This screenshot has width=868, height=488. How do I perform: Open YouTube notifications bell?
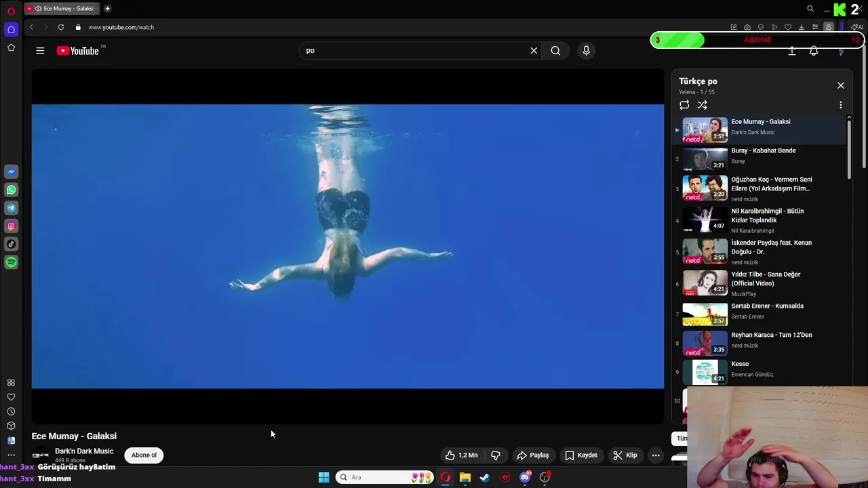point(814,51)
